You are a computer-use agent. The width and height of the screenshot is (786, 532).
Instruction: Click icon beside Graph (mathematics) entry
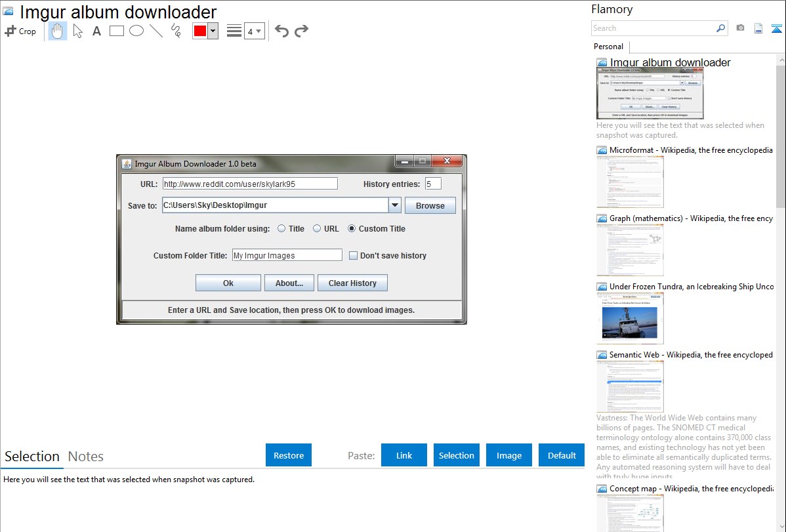[x=602, y=218]
